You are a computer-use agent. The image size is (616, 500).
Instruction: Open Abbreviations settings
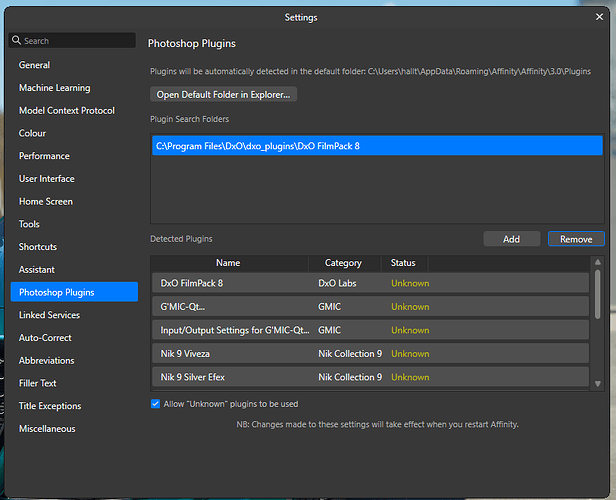pos(47,361)
